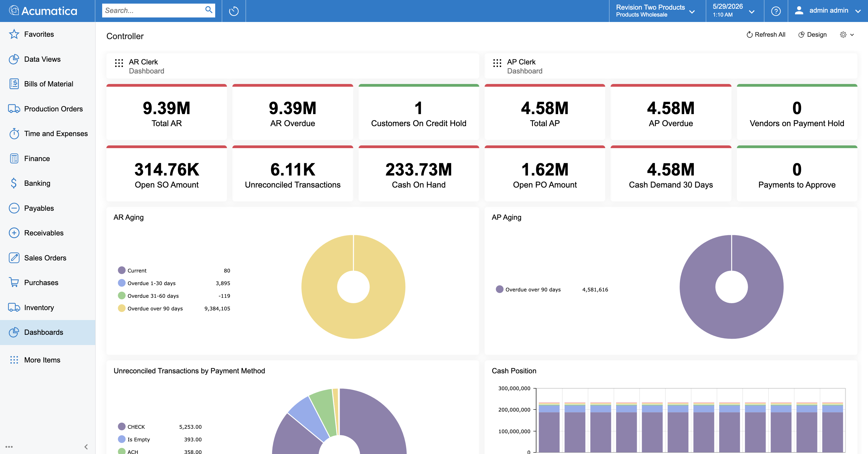This screenshot has width=868, height=454.
Task: Click the Time and Expenses stopwatch icon
Action: click(14, 134)
